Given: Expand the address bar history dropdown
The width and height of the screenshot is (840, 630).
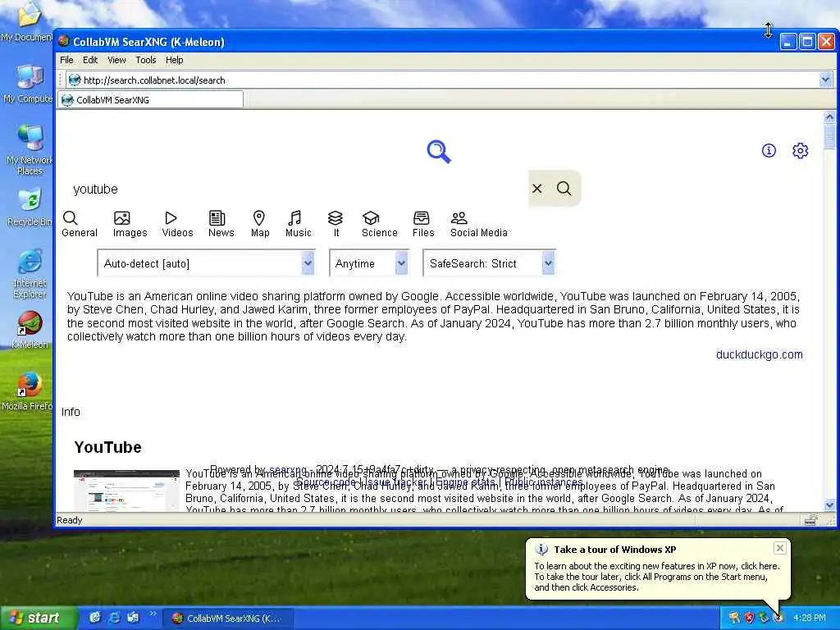Looking at the screenshot, I should click(825, 80).
